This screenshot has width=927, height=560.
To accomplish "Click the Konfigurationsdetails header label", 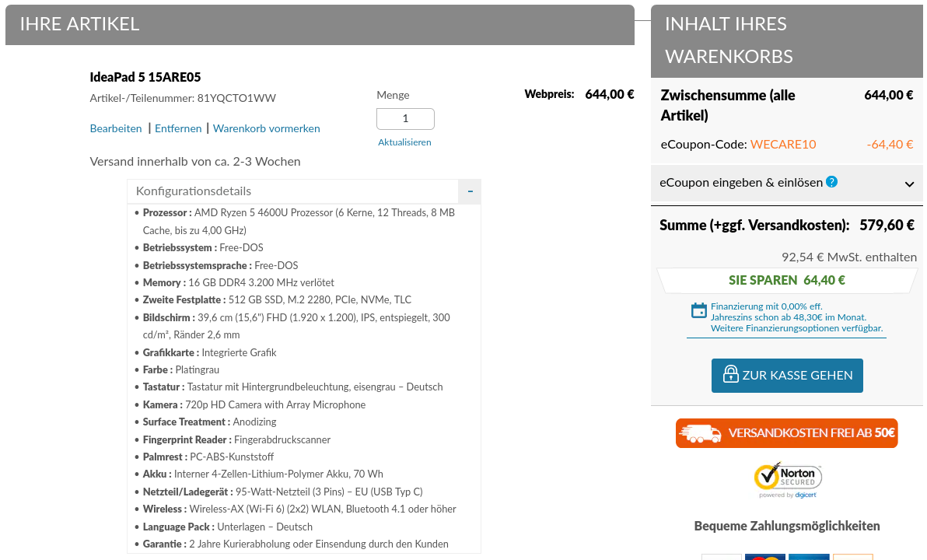I will click(x=194, y=191).
